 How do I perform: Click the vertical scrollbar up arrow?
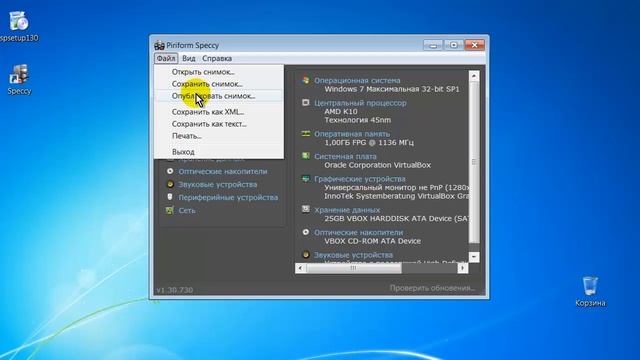point(474,76)
